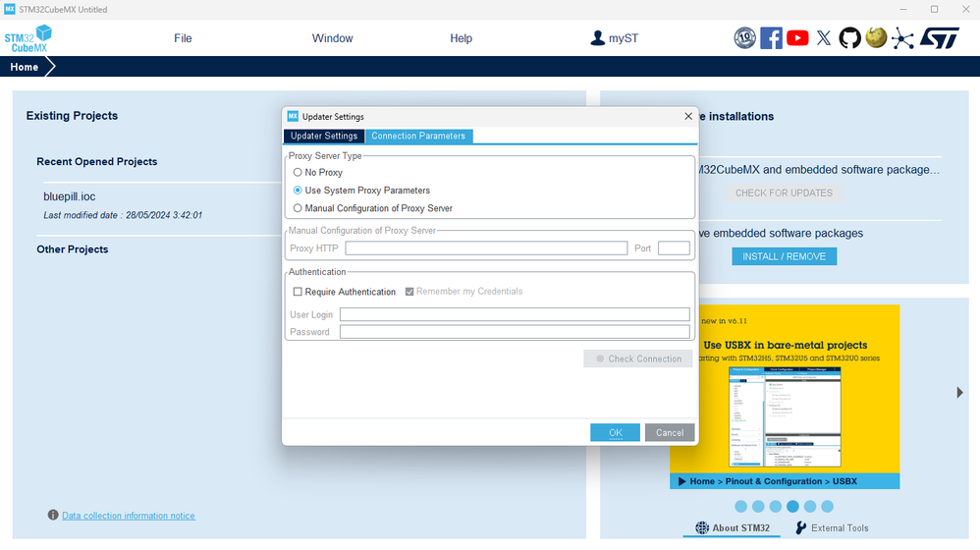The image size is (980, 550).
Task: Click the Home breadcrumb
Action: (24, 67)
